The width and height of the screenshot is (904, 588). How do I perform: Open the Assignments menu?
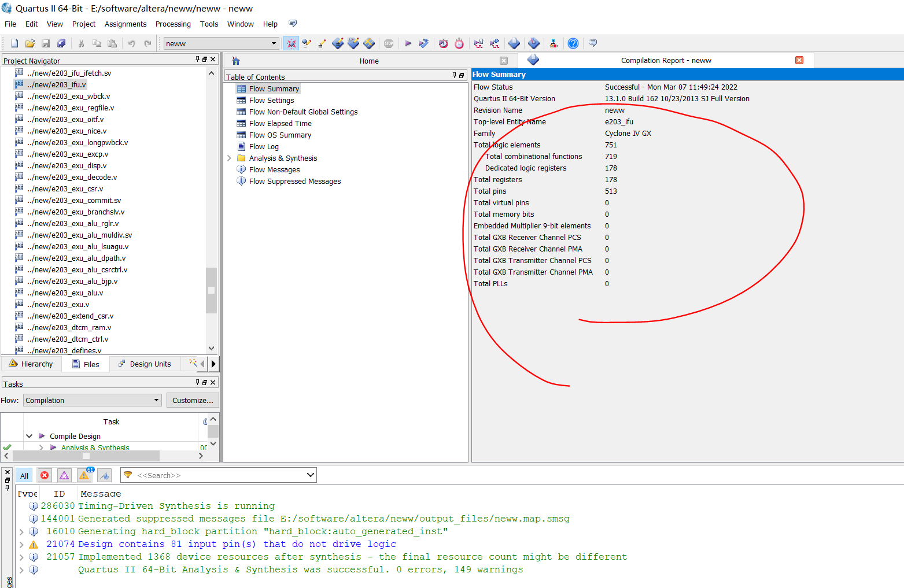click(126, 24)
